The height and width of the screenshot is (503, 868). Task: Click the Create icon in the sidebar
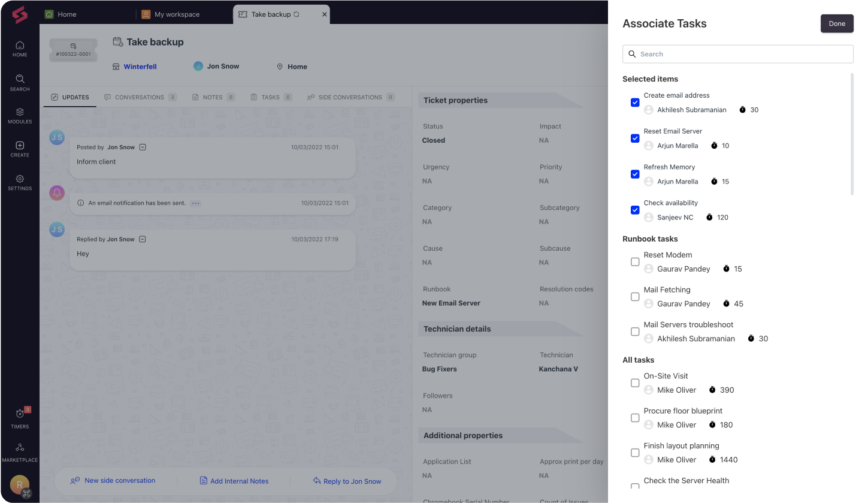point(19,149)
